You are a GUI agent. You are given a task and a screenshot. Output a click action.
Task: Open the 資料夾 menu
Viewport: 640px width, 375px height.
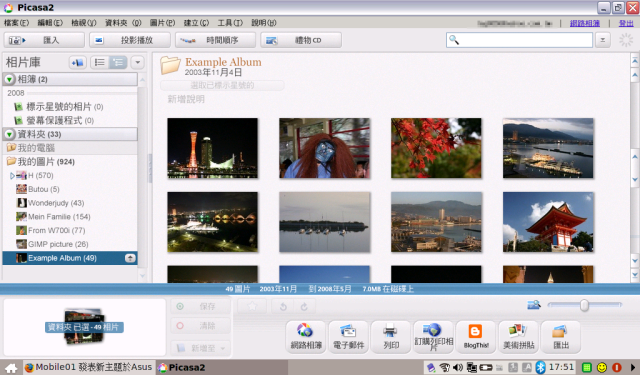tap(123, 23)
